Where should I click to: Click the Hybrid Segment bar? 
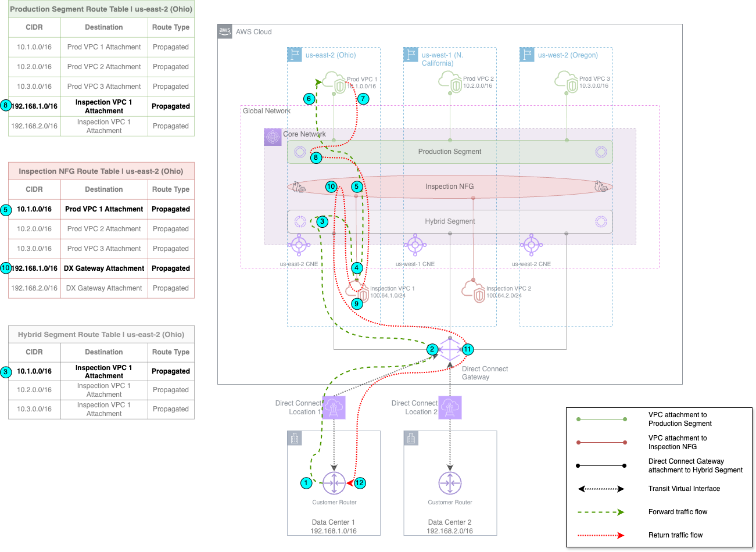coord(450,221)
